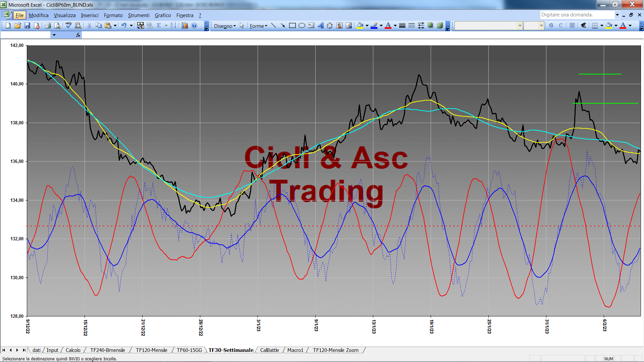Select the Oval drawing tool
The height and width of the screenshot is (362, 644).
[302, 25]
